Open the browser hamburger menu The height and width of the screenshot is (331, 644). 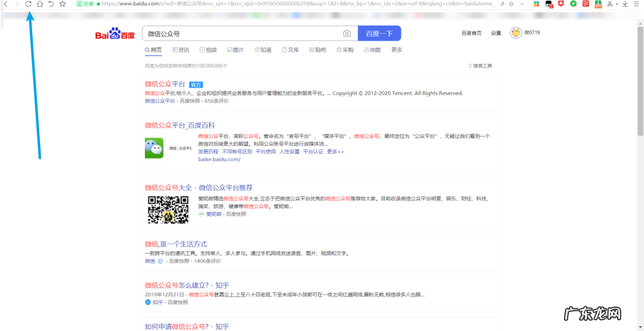point(636,4)
